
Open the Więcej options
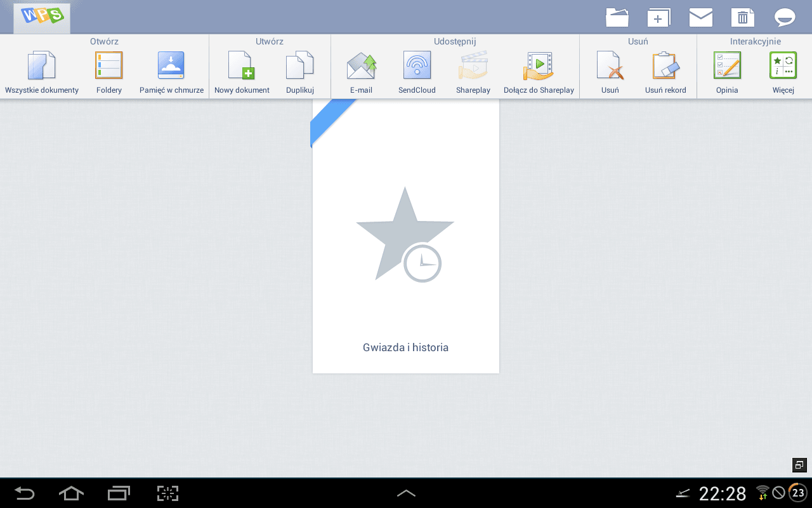tap(783, 73)
